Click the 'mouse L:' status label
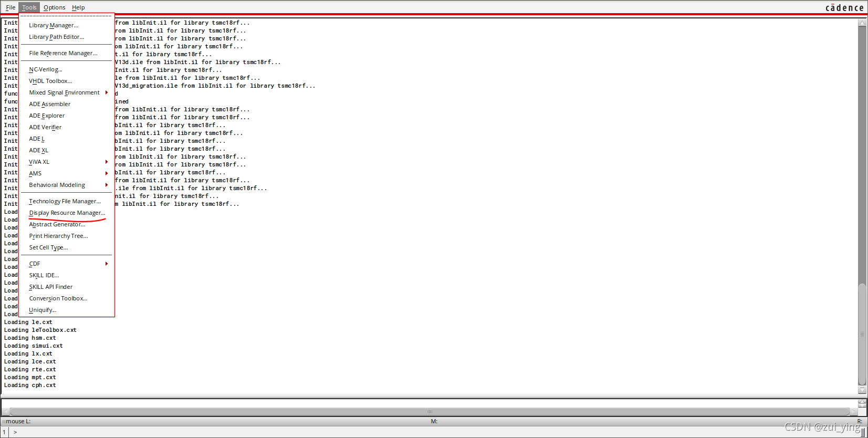868x438 pixels. pyautogui.click(x=18, y=421)
